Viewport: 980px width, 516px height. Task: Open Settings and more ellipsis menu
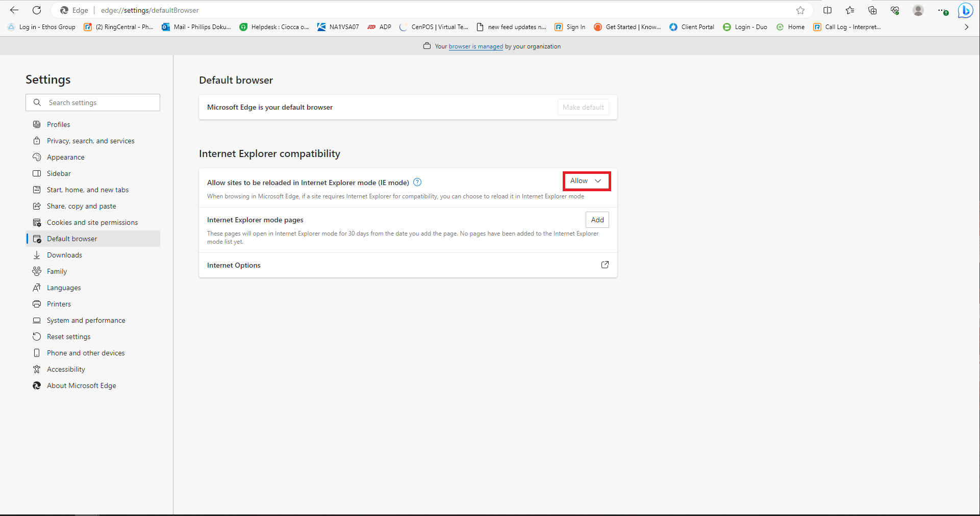coord(942,10)
